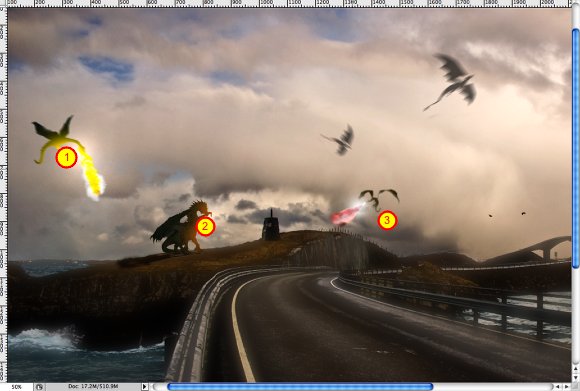The width and height of the screenshot is (580, 391).
Task: Click the horizontal scrollbar's left arrow
Action: [x=557, y=387]
